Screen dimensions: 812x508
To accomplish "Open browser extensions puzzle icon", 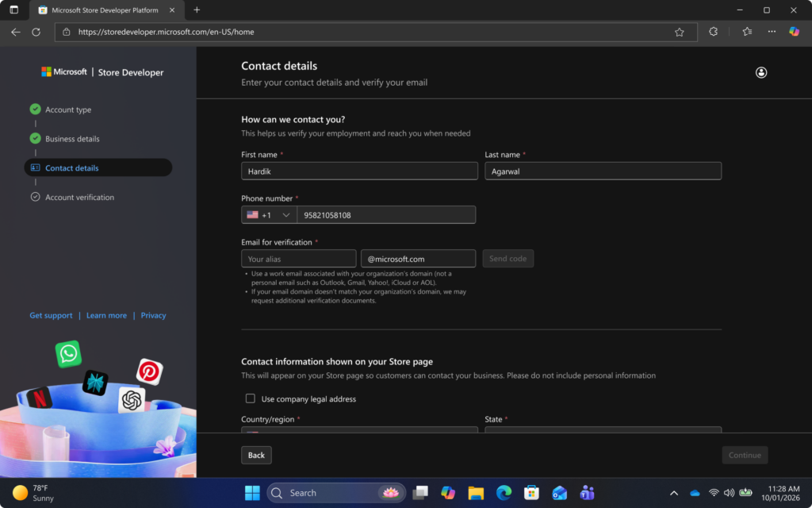I will pos(713,32).
